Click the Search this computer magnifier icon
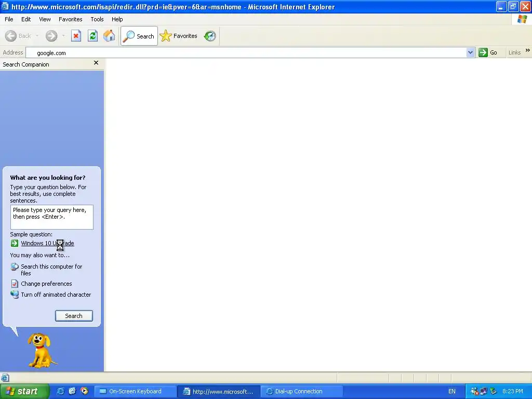The height and width of the screenshot is (399, 532). (x=14, y=267)
